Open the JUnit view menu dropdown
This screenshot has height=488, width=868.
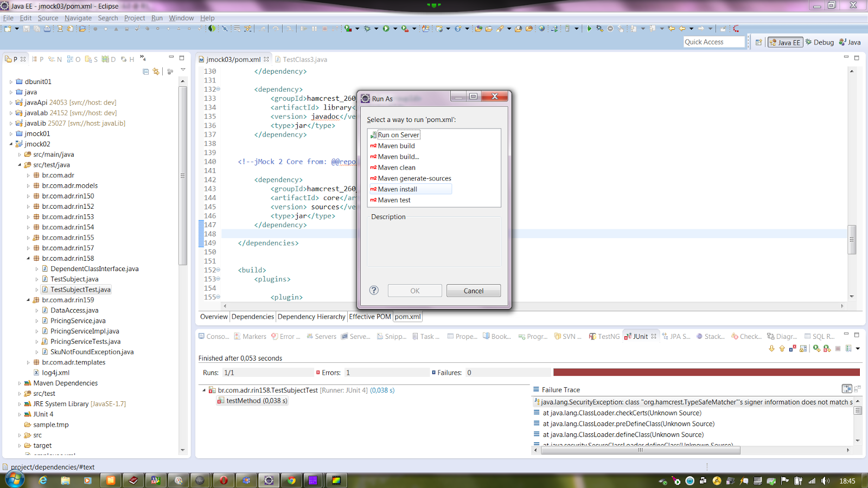858,349
